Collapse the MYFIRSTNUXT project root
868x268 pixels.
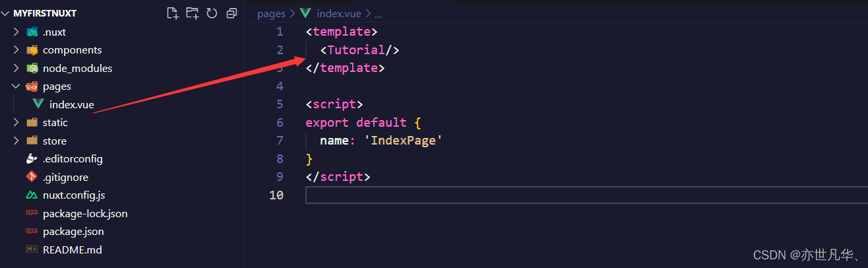6,13
